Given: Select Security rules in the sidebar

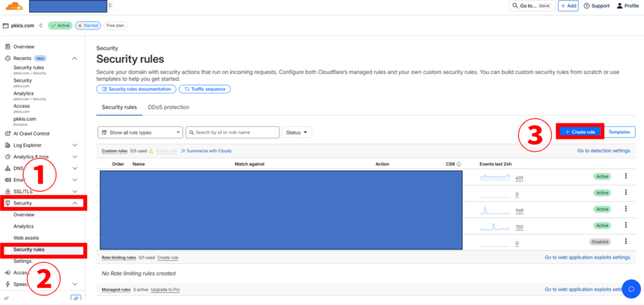Looking at the screenshot, I should coord(29,250).
